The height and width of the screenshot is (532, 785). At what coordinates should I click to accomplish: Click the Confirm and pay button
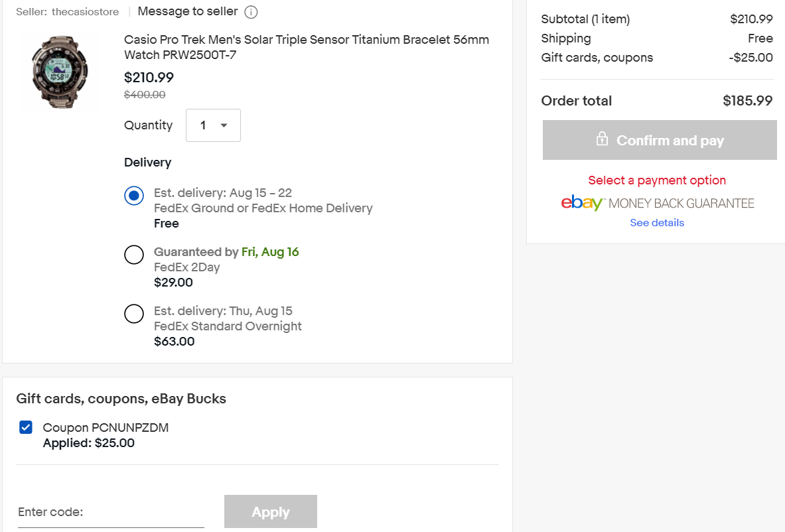click(x=660, y=140)
